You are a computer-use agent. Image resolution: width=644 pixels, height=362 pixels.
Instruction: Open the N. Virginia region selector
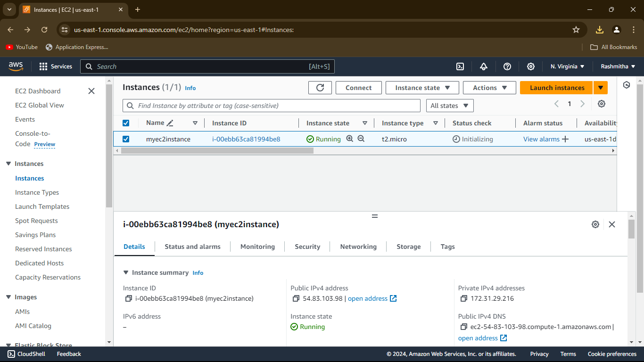click(x=568, y=66)
